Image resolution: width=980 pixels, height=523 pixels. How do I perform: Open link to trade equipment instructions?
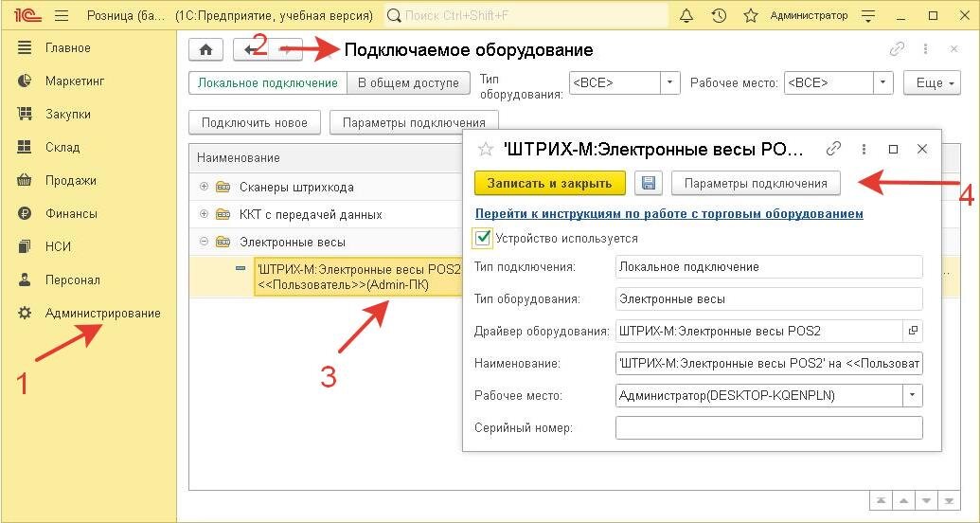[x=669, y=214]
